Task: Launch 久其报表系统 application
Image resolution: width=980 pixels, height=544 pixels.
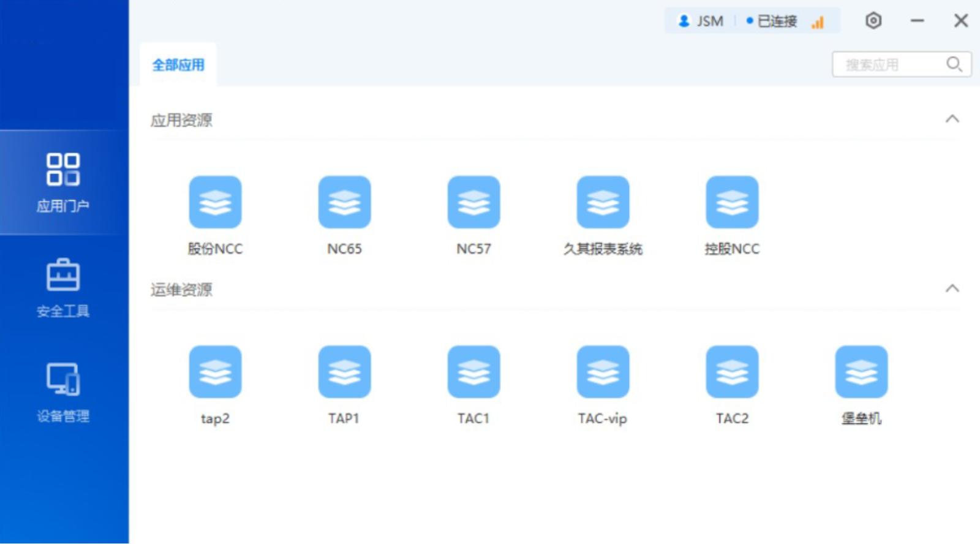Action: [603, 203]
